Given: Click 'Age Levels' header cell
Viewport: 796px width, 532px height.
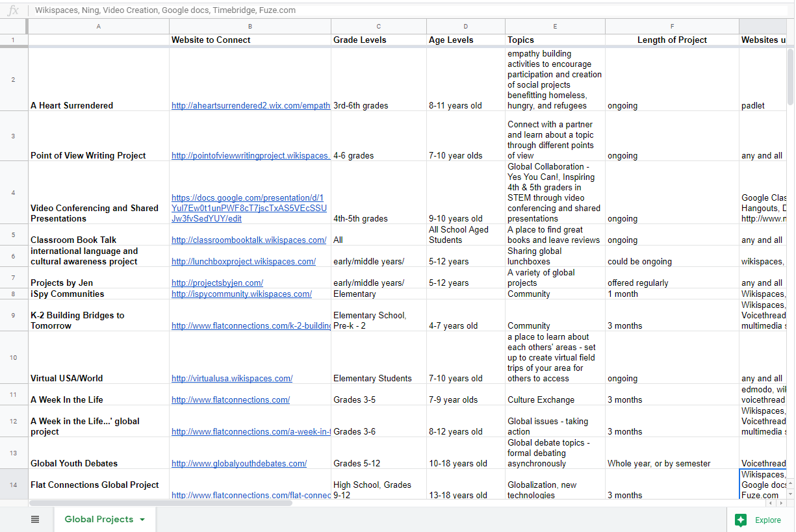Looking at the screenshot, I should coord(466,40).
